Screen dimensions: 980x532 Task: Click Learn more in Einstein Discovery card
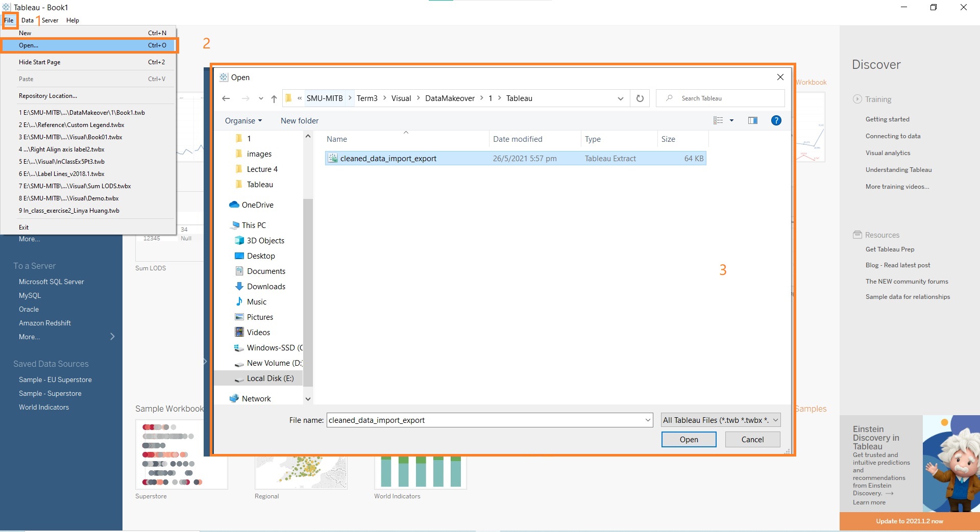pyautogui.click(x=869, y=502)
